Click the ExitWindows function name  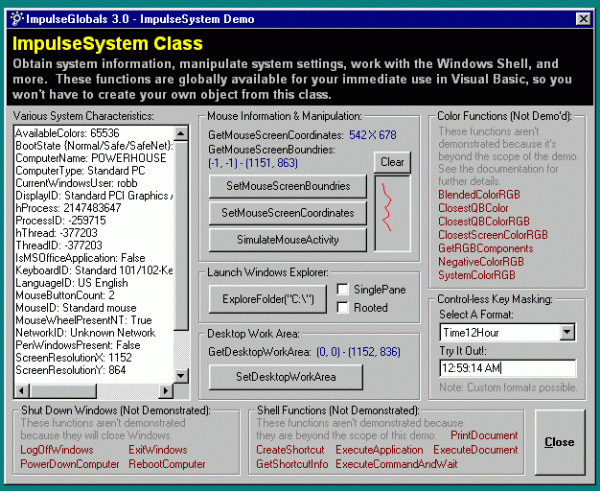(158, 450)
